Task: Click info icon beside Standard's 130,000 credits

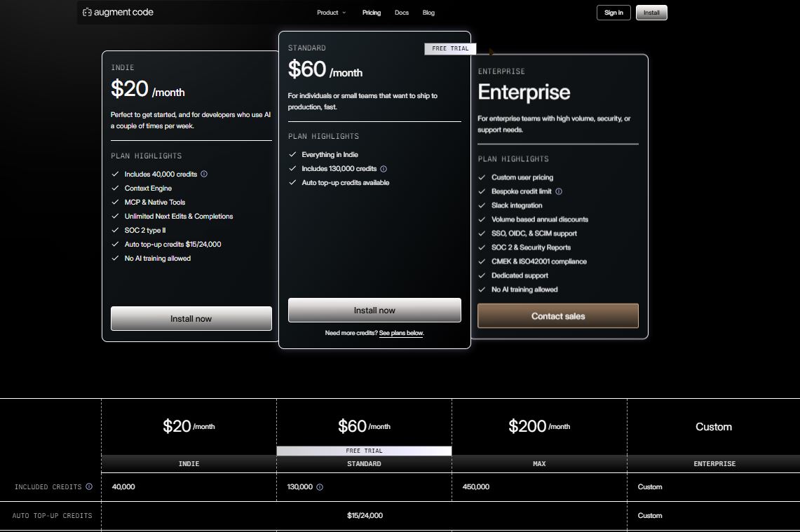Action: 383,168
